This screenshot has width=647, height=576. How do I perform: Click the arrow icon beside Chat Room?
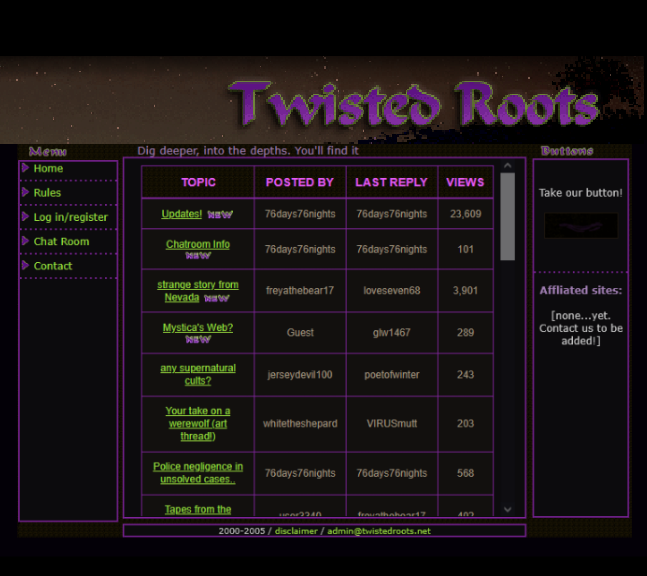(25, 241)
